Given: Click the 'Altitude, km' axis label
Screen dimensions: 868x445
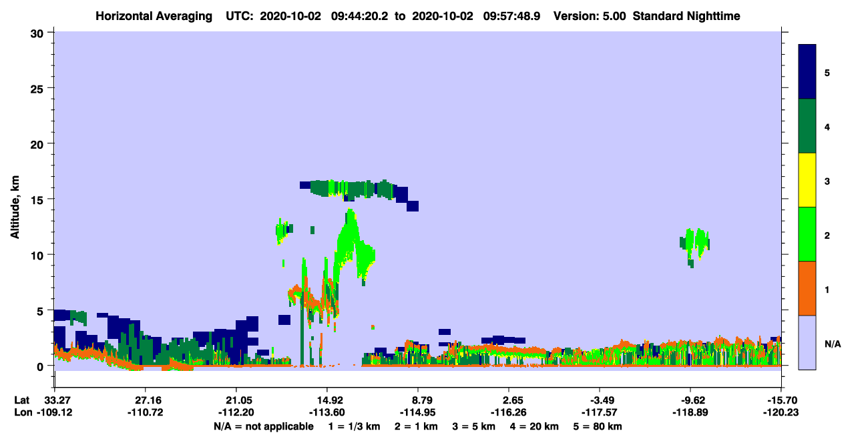Looking at the screenshot, I should [14, 209].
